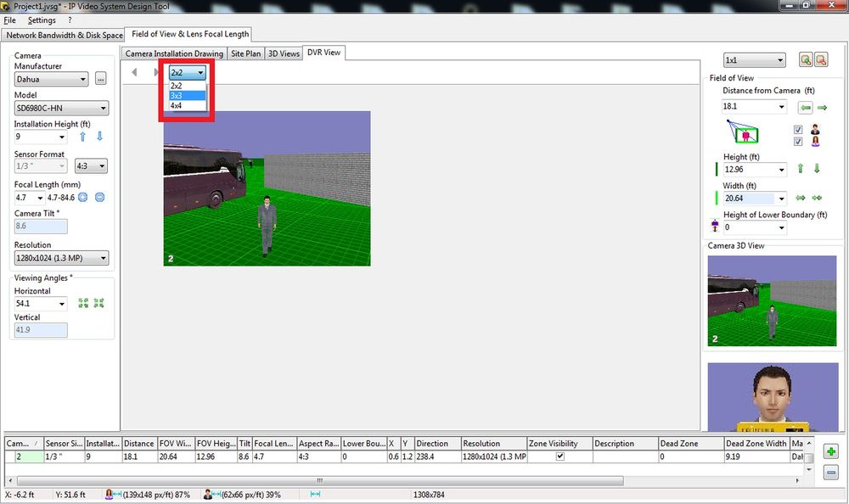The width and height of the screenshot is (849, 504).
Task: Toggle the female figure checkbox
Action: 798,142
